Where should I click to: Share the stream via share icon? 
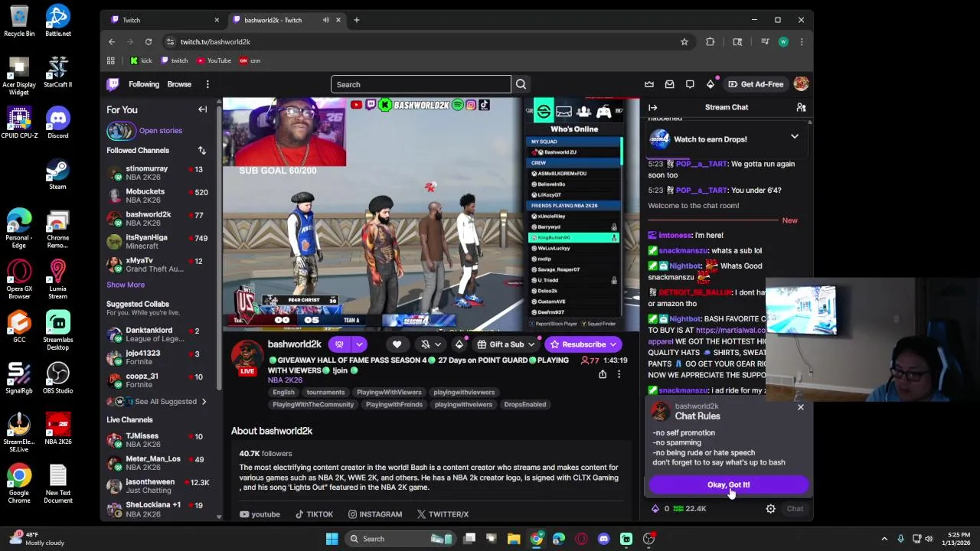[x=603, y=374]
